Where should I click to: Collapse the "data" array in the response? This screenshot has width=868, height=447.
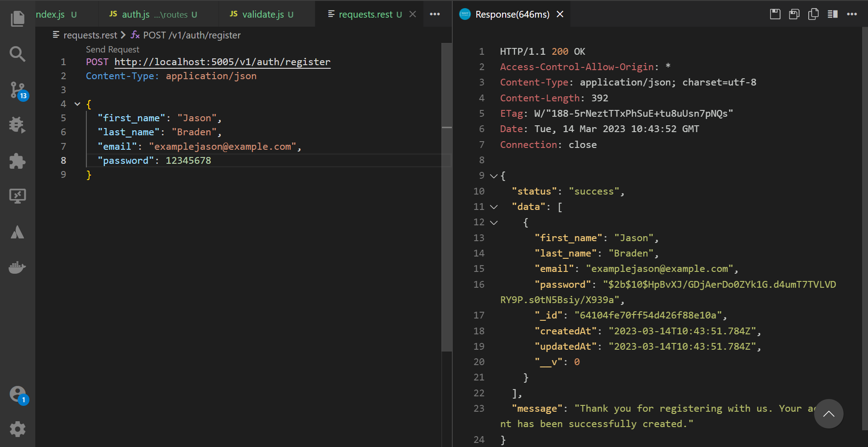[x=494, y=207]
